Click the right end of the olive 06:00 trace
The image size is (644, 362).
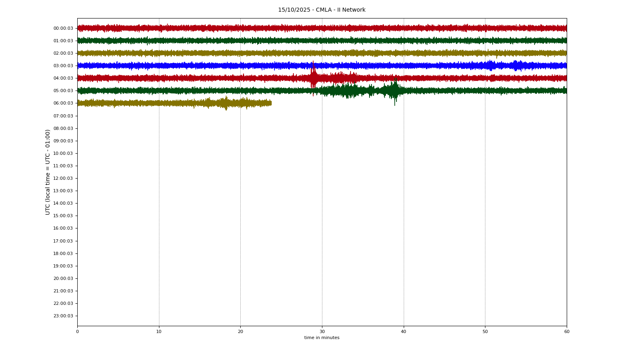[270, 103]
